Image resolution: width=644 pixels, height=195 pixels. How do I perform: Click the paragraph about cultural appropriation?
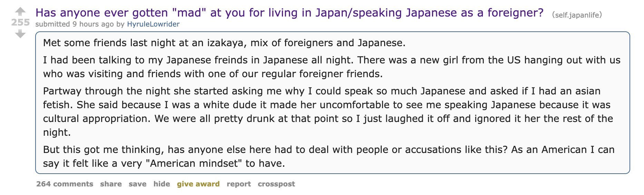pyautogui.click(x=328, y=112)
